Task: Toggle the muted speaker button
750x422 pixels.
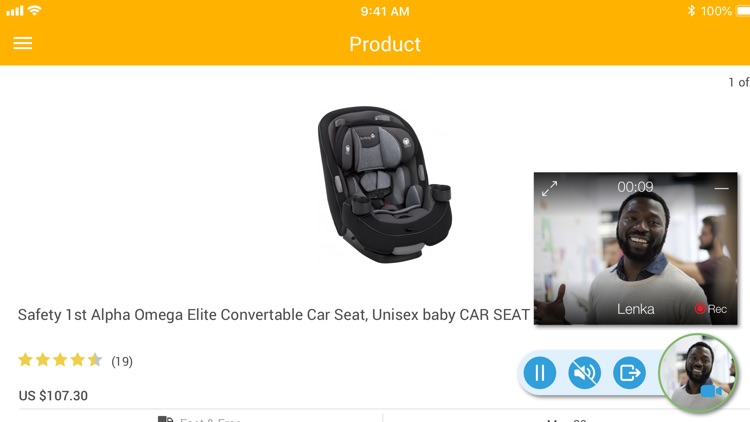Action: (x=584, y=372)
